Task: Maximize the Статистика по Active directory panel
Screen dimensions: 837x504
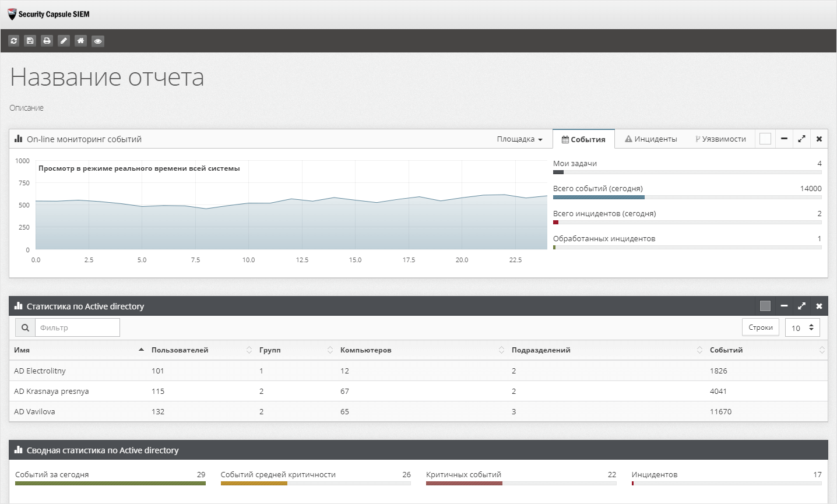Action: (x=802, y=306)
